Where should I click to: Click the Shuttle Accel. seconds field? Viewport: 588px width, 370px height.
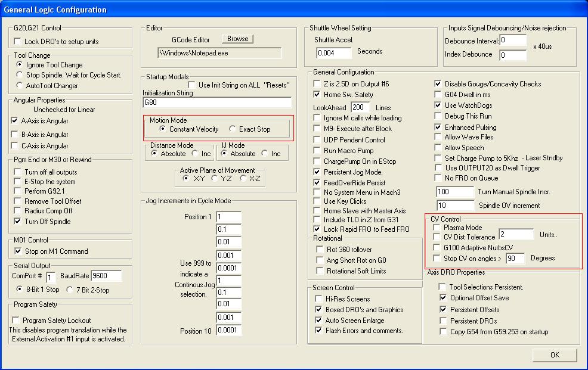pyautogui.click(x=334, y=53)
